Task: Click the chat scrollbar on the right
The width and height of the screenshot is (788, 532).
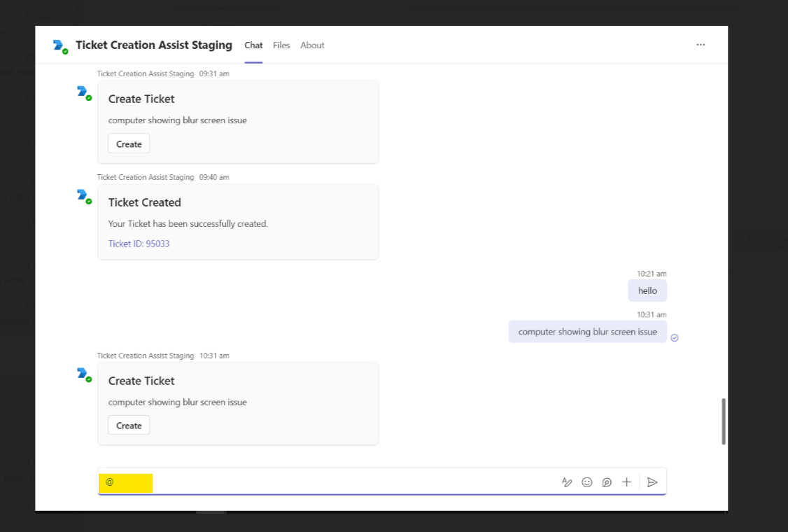Action: tap(724, 420)
